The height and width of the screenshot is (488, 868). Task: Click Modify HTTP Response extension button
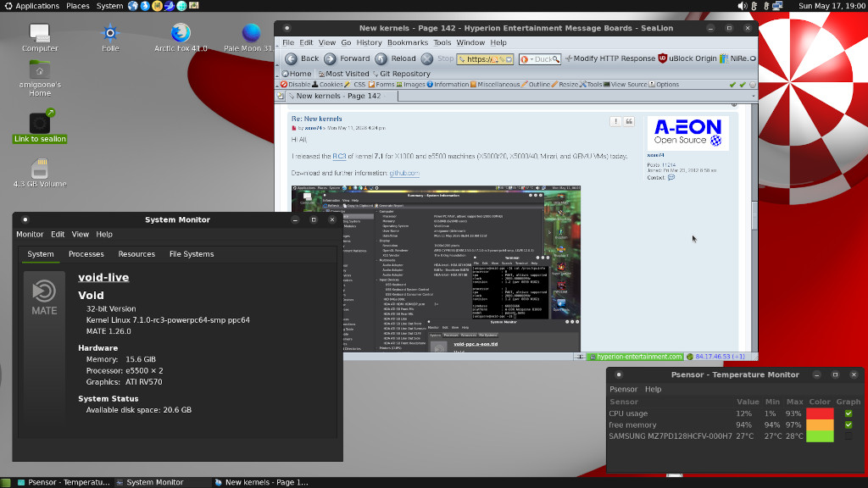[x=610, y=58]
